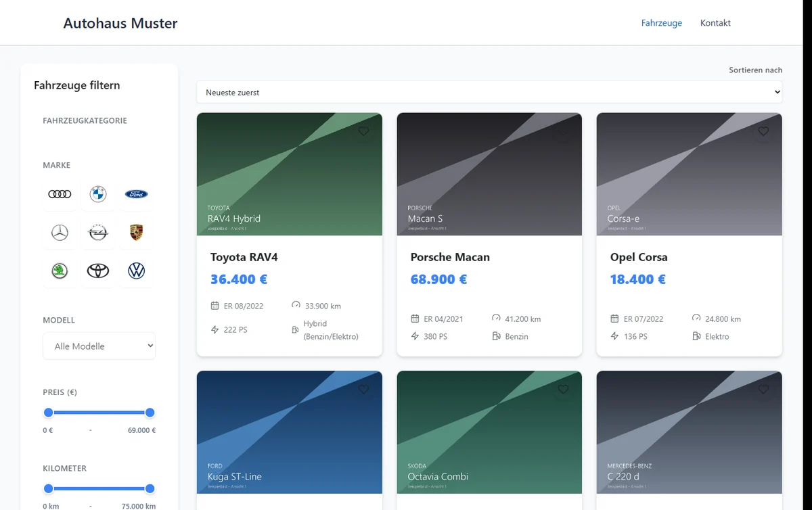Click speedometer icon next to 24.800 km
The height and width of the screenshot is (510, 812).
(x=696, y=319)
